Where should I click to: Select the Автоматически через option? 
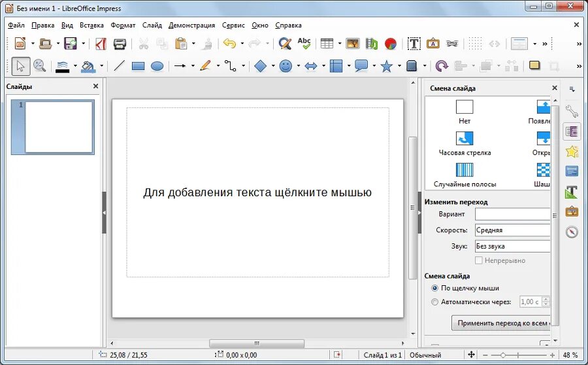click(471, 302)
